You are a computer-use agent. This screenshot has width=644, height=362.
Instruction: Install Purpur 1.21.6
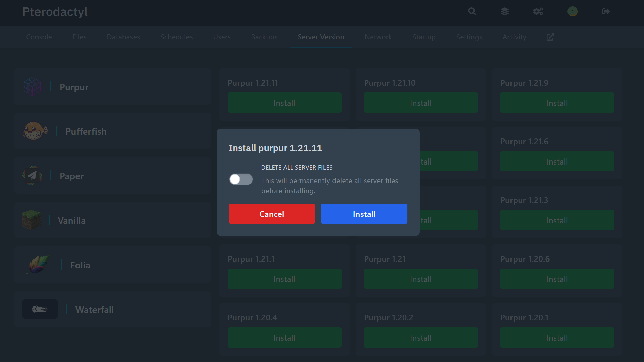pos(557,161)
